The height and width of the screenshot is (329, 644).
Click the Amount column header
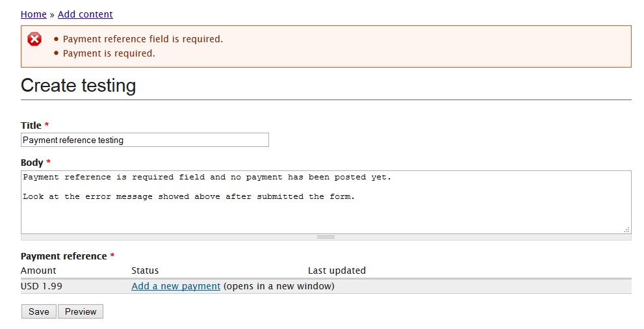pyautogui.click(x=38, y=270)
